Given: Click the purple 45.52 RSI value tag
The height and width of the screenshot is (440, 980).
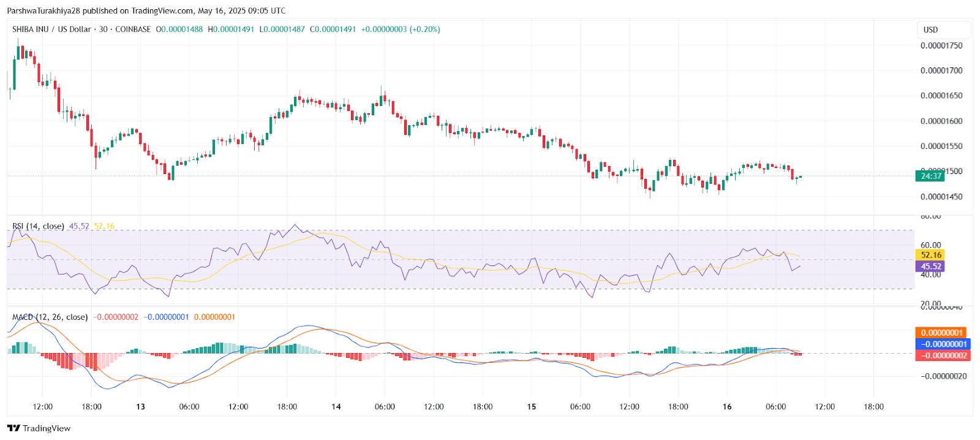Looking at the screenshot, I should coord(930,266).
